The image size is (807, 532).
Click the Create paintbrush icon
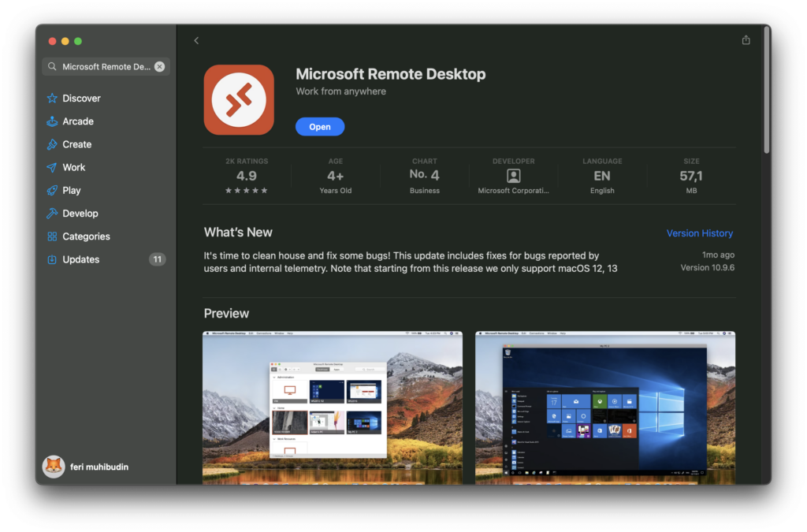[x=52, y=144]
